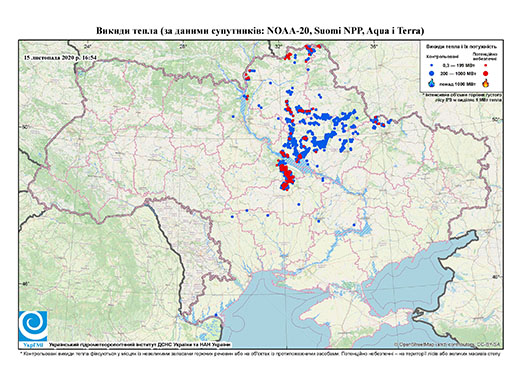Click the large blue circle legend symbol
Viewport: 520px width, 368px height.
[x=432, y=73]
